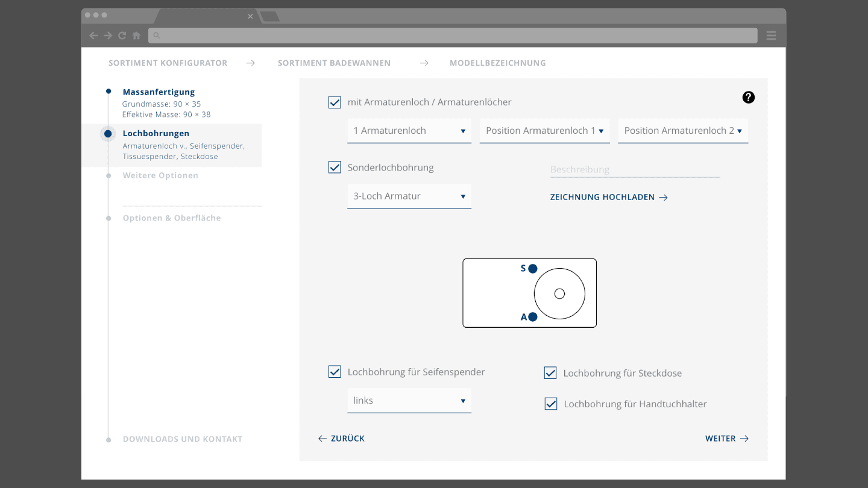Select the A marker dot in the drawing
Viewport: 868px width, 488px height.
click(533, 317)
